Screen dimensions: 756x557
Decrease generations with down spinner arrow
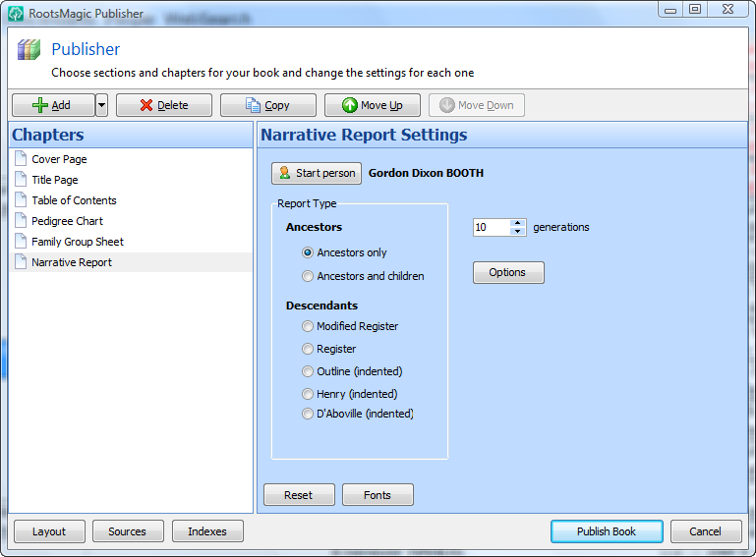517,231
